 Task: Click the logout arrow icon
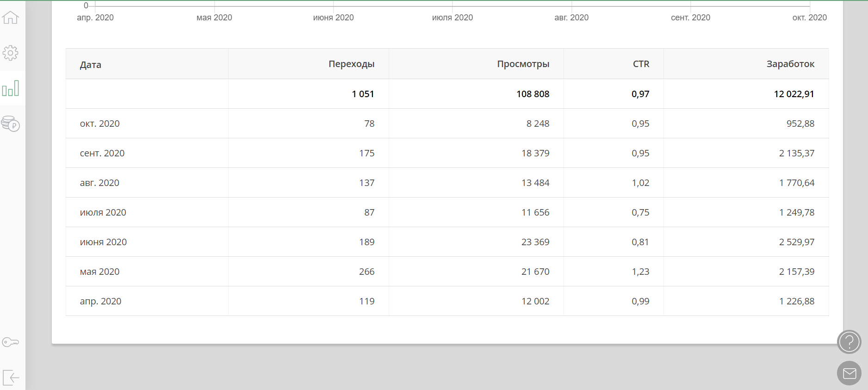[x=10, y=377]
